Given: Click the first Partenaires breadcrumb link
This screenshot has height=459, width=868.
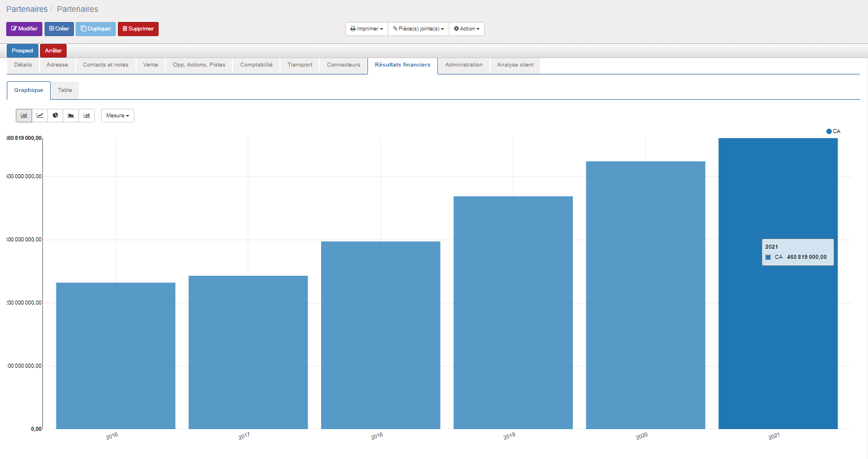Looking at the screenshot, I should (x=27, y=9).
